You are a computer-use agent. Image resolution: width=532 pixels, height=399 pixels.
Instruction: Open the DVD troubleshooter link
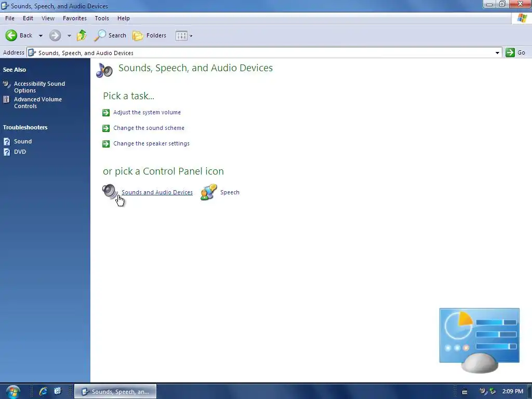20,152
